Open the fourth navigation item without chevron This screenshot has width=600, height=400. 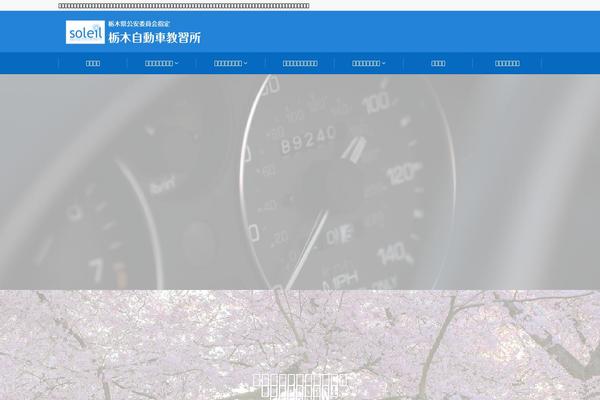[x=300, y=63]
